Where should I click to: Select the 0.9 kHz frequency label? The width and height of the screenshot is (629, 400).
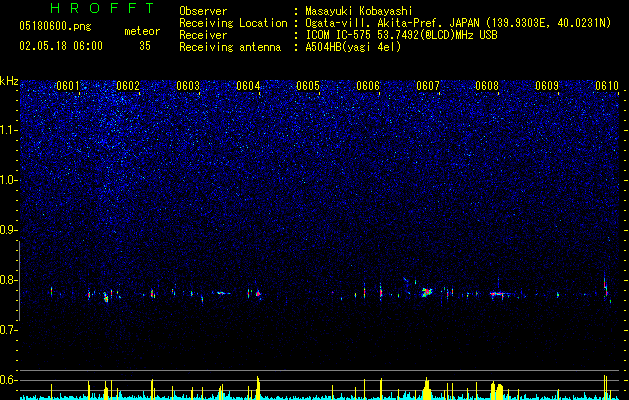coord(8,230)
